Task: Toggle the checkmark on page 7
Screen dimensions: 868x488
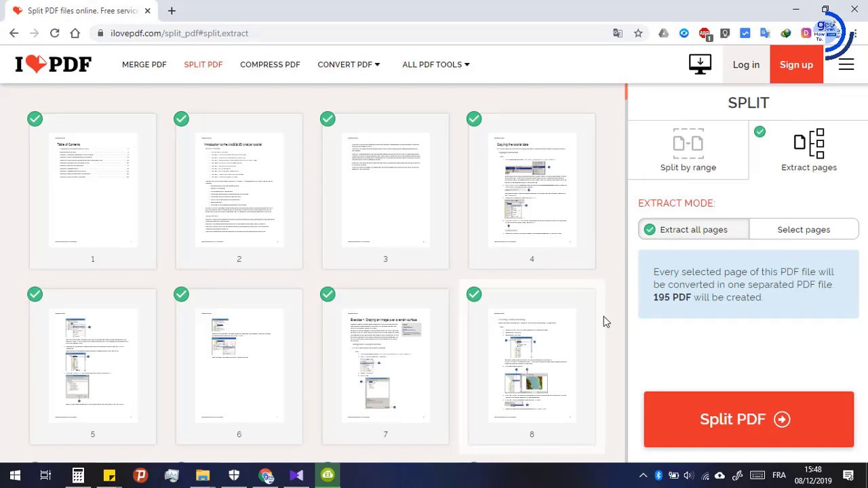Action: 328,294
